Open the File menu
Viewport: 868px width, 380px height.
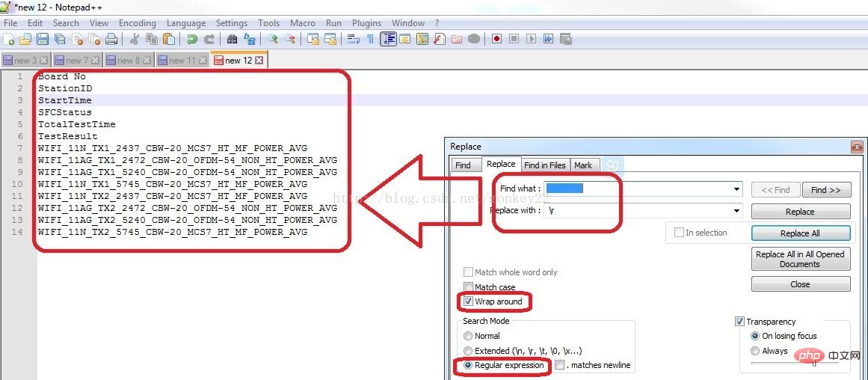pos(10,22)
